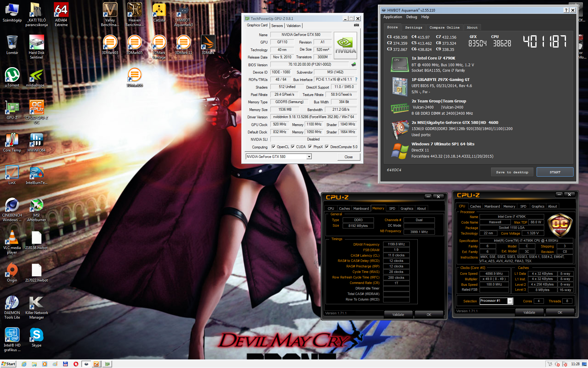Open the GPU selection dropdown in GPU-Z
Viewport: 588px width, 368px height.
[309, 157]
